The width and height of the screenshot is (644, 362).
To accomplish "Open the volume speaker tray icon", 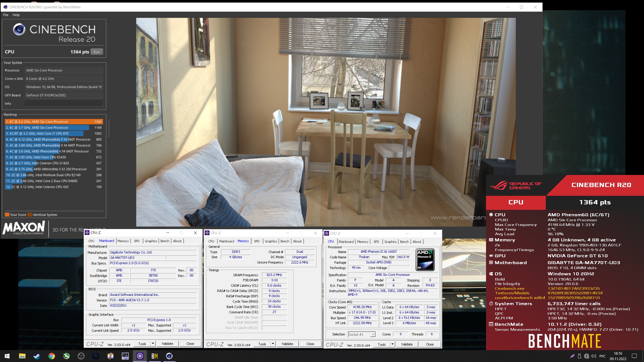I will pyautogui.click(x=594, y=356).
